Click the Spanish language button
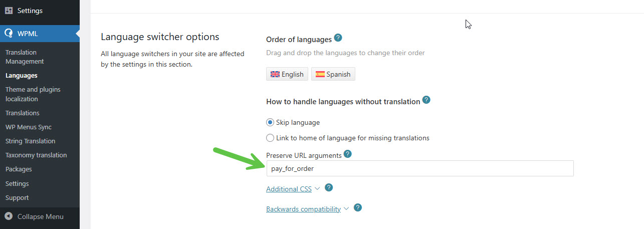644x229 pixels. click(x=333, y=74)
